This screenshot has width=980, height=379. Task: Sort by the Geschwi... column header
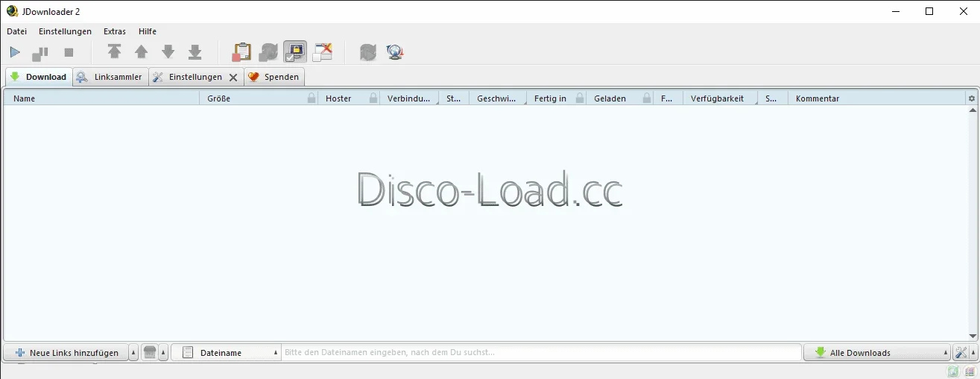click(x=498, y=98)
